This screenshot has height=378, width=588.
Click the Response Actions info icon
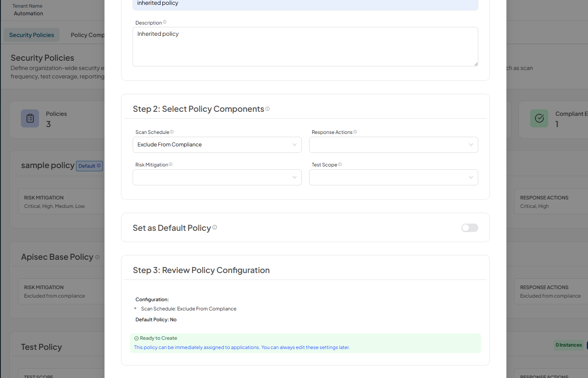(355, 131)
